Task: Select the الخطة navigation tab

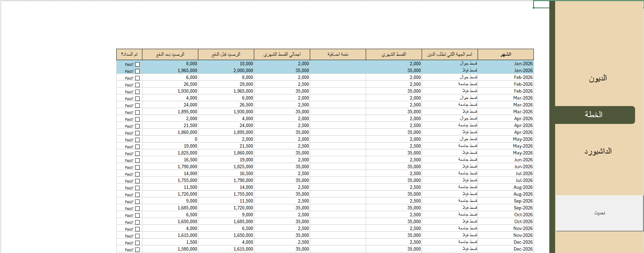Action: pos(594,115)
